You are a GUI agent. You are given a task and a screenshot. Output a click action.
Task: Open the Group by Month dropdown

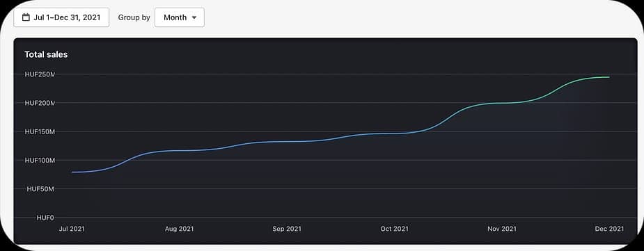click(180, 17)
